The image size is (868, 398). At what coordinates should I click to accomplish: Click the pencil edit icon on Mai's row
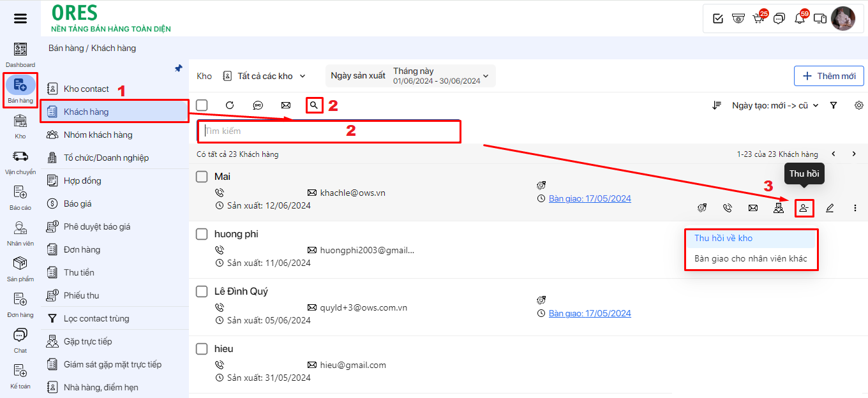click(x=830, y=208)
